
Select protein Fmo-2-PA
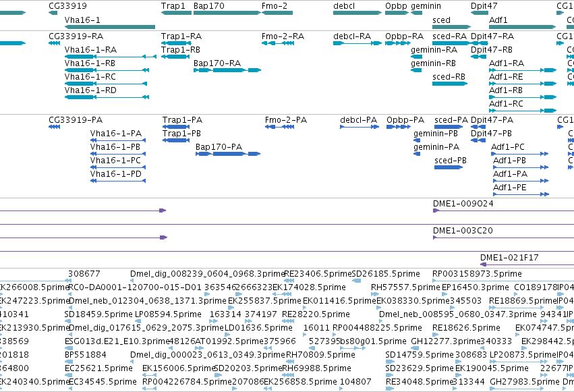(x=286, y=120)
